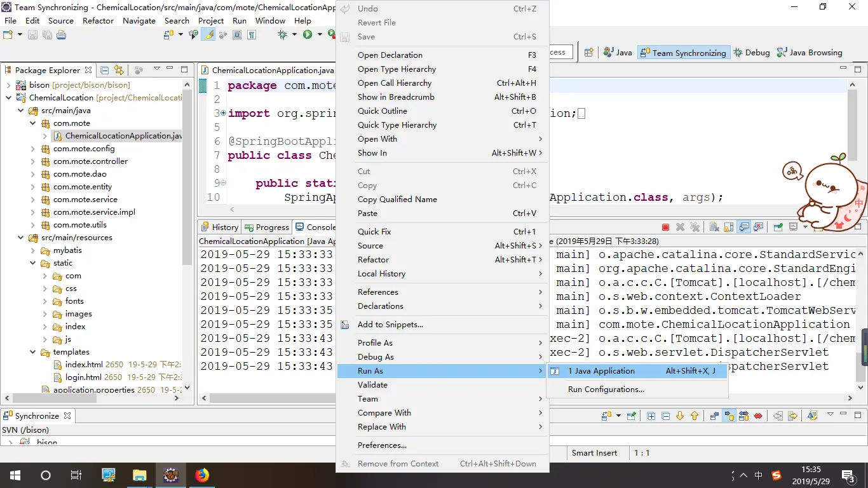The height and width of the screenshot is (488, 868).
Task: Select Incoming Mode in Synchronize view
Action: [x=714, y=416]
